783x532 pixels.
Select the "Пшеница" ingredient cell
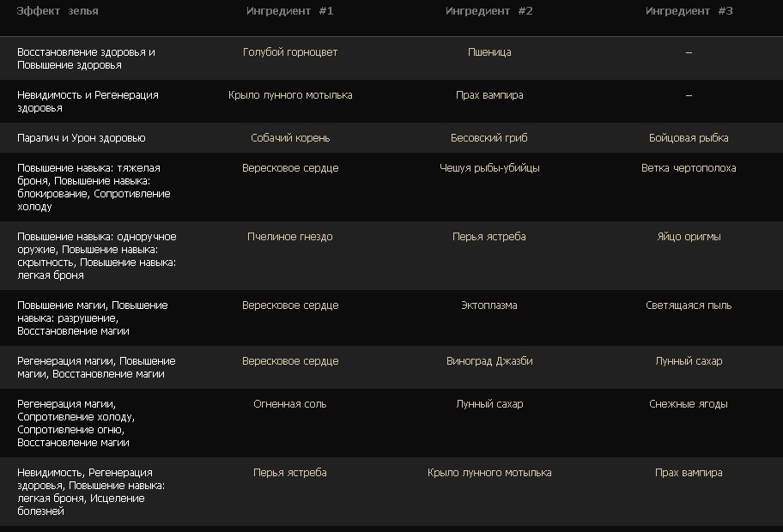[x=489, y=52]
